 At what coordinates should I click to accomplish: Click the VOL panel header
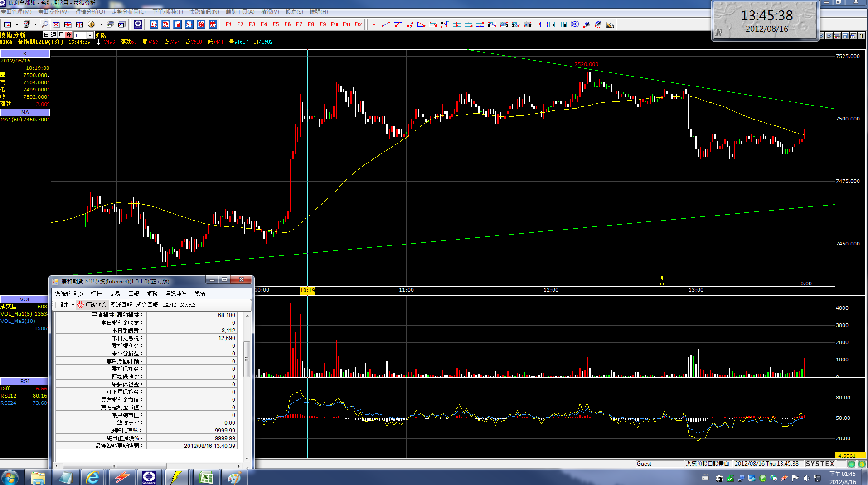coord(25,299)
